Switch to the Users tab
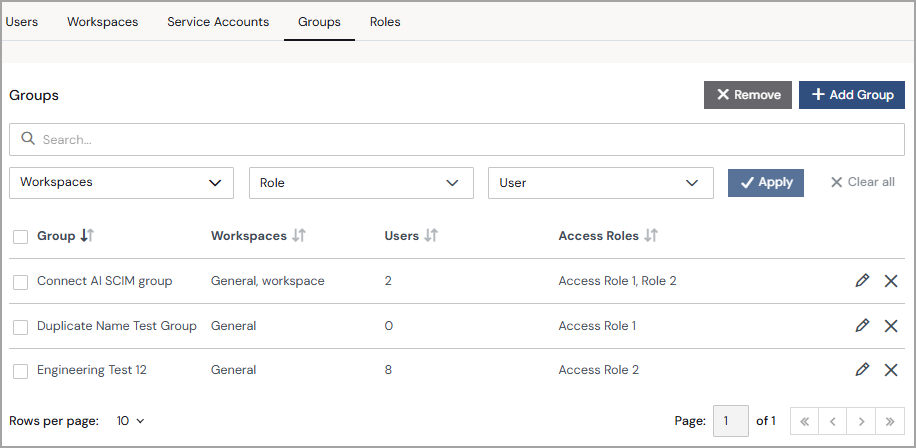The image size is (916, 448). coord(22,22)
